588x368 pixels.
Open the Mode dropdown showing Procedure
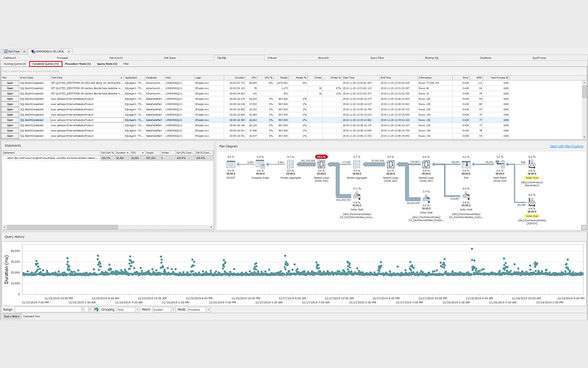click(197, 309)
